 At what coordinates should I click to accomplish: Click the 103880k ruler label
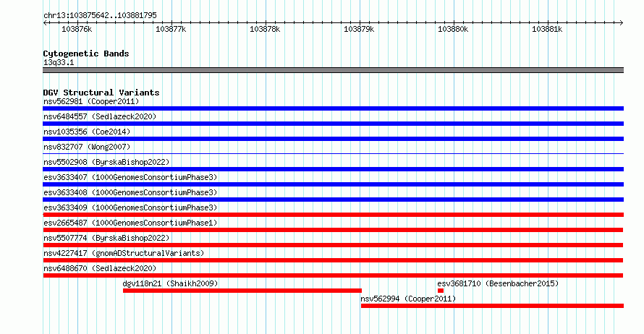tap(453, 29)
